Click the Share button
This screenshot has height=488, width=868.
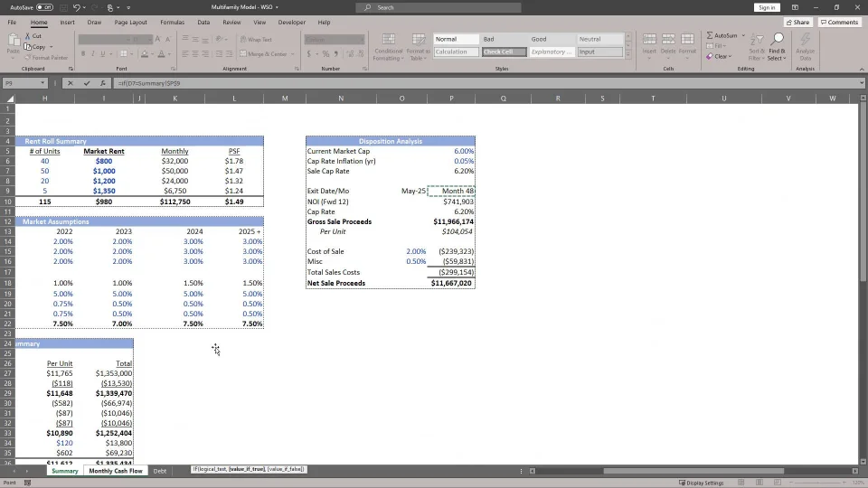click(x=797, y=22)
